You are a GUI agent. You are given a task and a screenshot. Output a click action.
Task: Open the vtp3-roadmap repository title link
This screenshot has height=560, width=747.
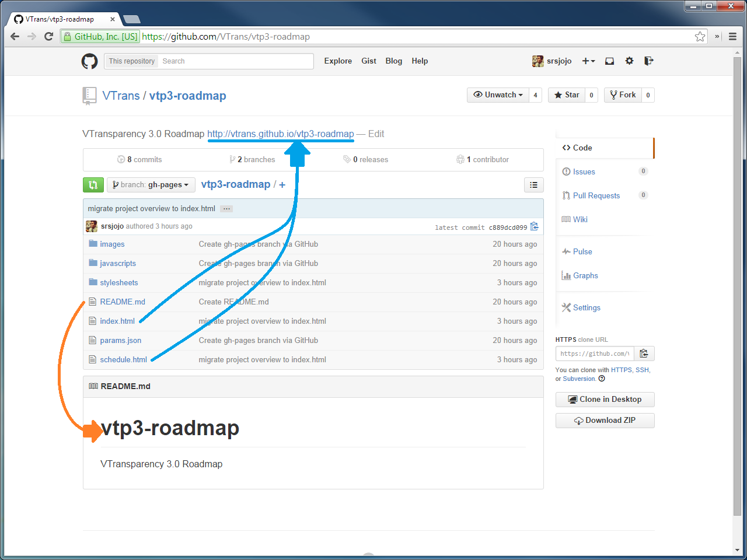(188, 96)
